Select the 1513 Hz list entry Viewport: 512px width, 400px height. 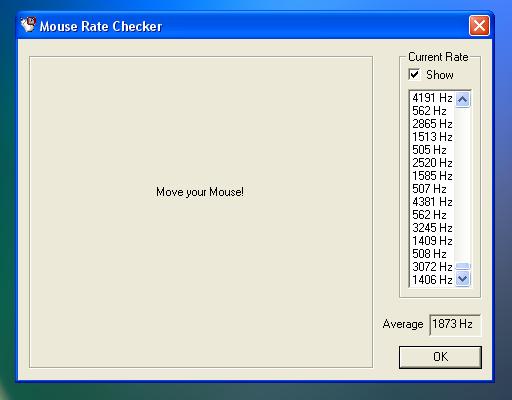coord(432,137)
